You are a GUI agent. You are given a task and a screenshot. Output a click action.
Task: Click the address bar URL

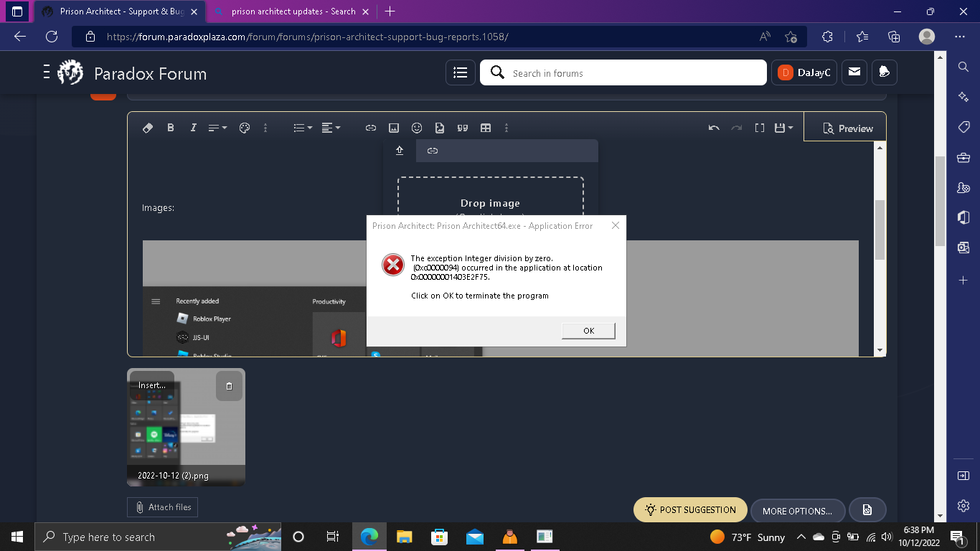coord(307,37)
